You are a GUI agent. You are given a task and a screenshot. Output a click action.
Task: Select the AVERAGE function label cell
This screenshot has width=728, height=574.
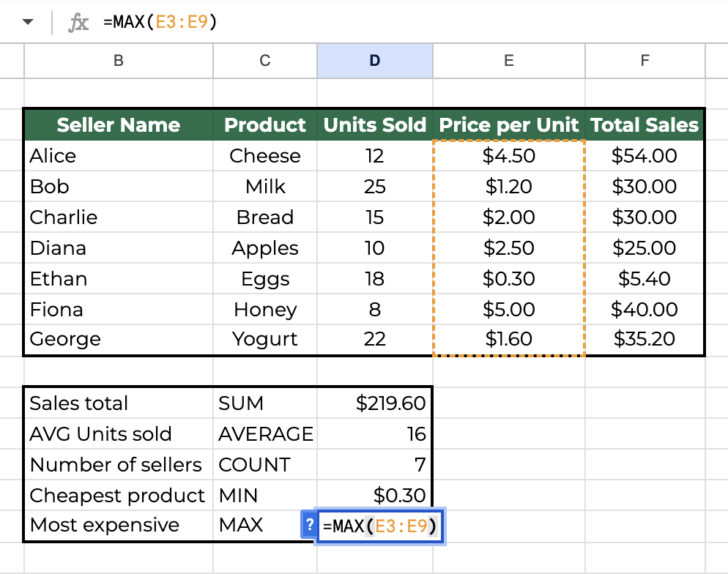click(x=265, y=434)
